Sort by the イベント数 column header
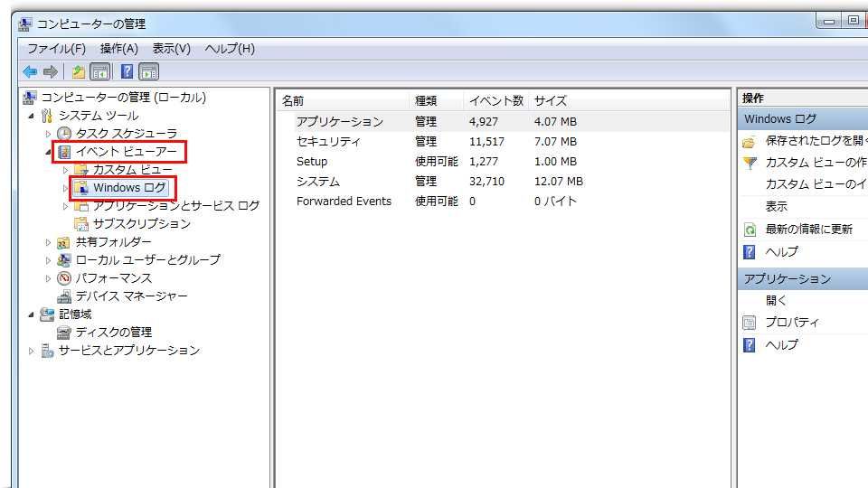Image resolution: width=868 pixels, height=488 pixels. [x=495, y=101]
